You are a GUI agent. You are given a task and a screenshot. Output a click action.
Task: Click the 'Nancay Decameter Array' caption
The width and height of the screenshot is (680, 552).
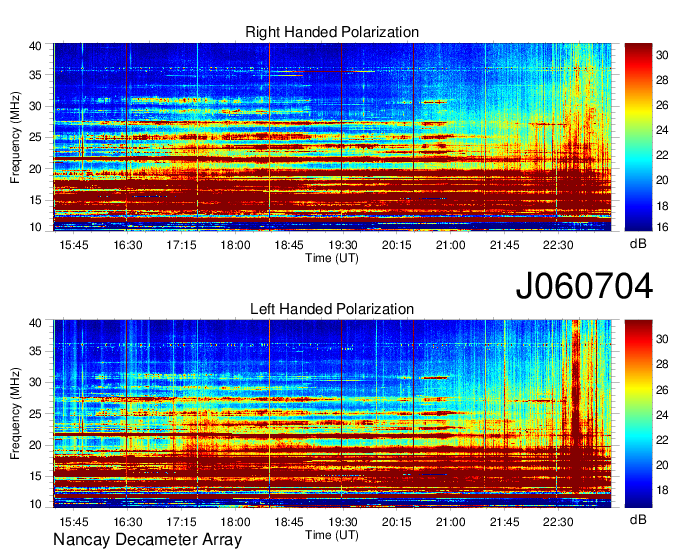(x=147, y=540)
